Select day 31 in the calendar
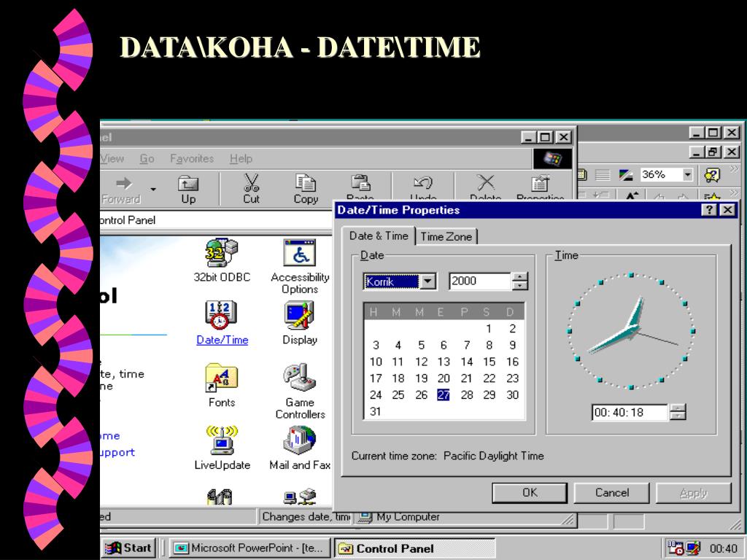 (x=376, y=411)
